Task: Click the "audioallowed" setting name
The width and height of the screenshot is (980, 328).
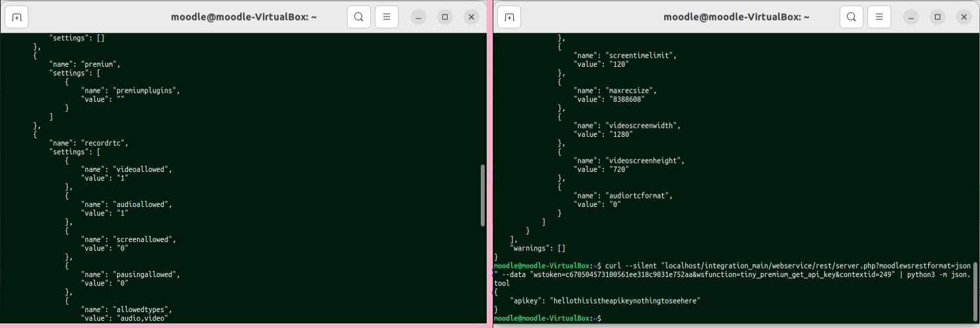Action: pyautogui.click(x=142, y=204)
